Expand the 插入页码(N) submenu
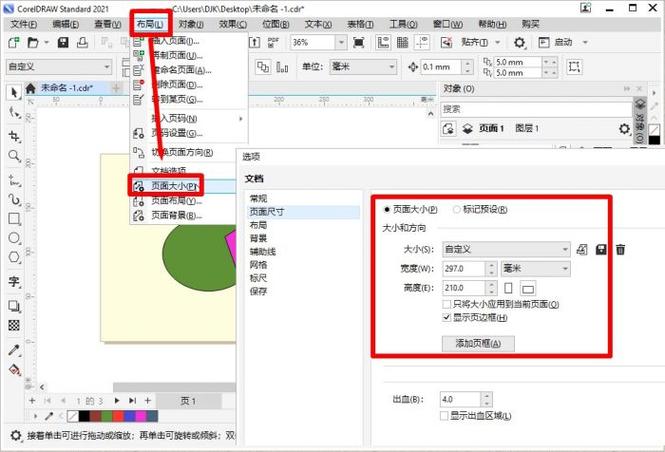Viewport: 665px width, 452px height. click(189, 118)
